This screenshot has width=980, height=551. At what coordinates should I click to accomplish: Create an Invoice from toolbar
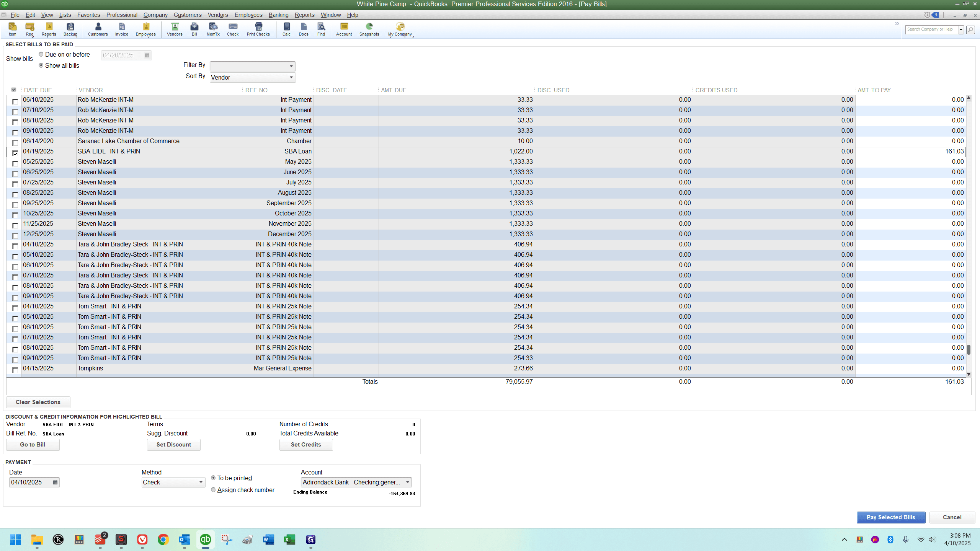(122, 29)
